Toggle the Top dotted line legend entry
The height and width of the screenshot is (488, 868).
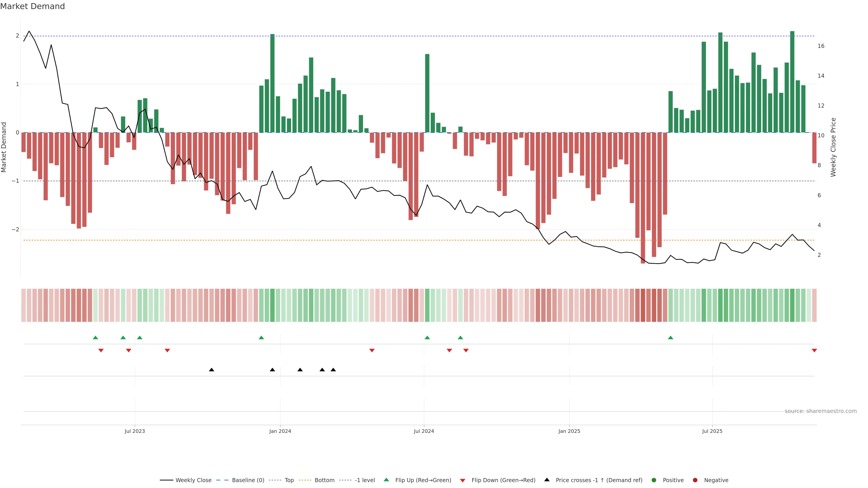point(289,480)
